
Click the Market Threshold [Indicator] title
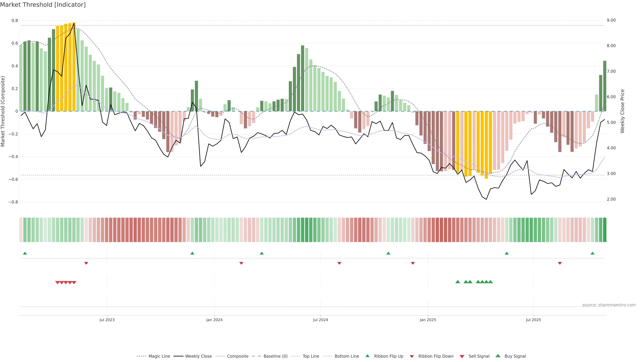[43, 5]
